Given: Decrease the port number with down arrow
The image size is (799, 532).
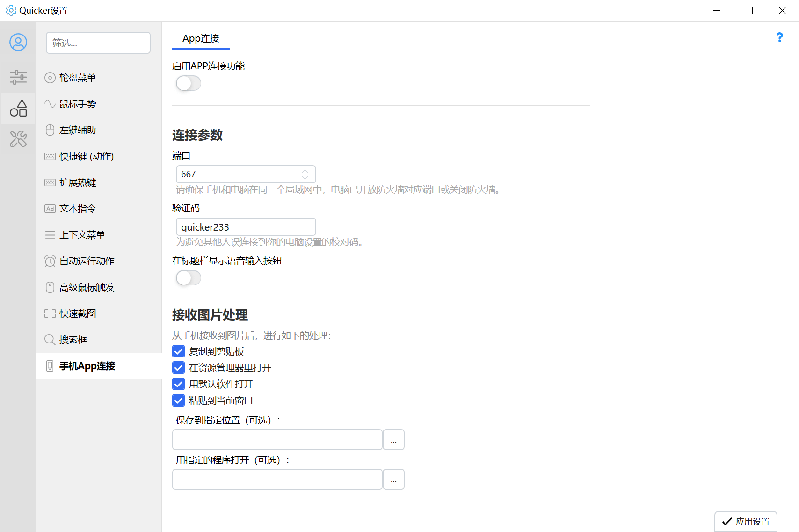Looking at the screenshot, I should tap(305, 178).
